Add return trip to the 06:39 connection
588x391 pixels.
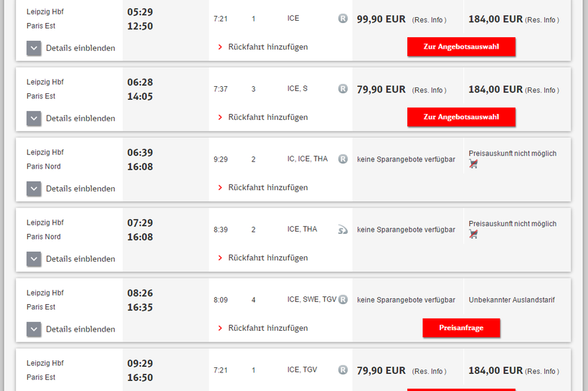(267, 188)
